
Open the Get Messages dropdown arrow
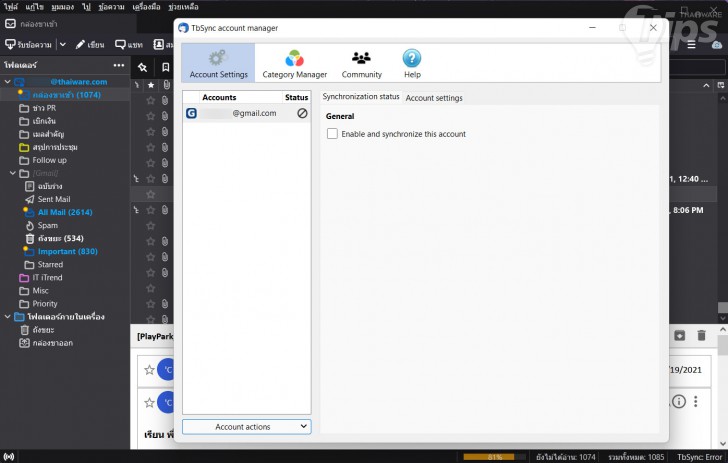(63, 45)
